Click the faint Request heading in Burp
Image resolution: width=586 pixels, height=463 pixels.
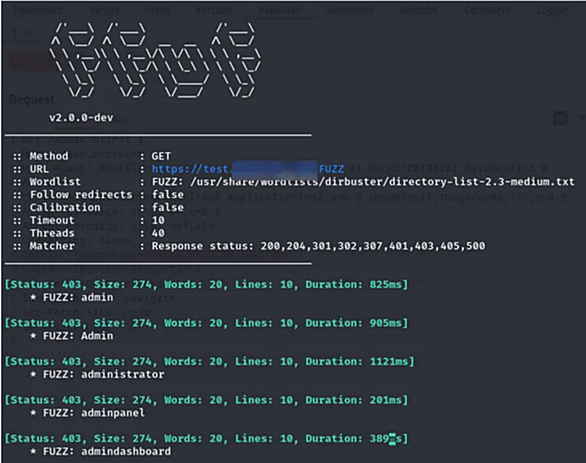point(32,99)
